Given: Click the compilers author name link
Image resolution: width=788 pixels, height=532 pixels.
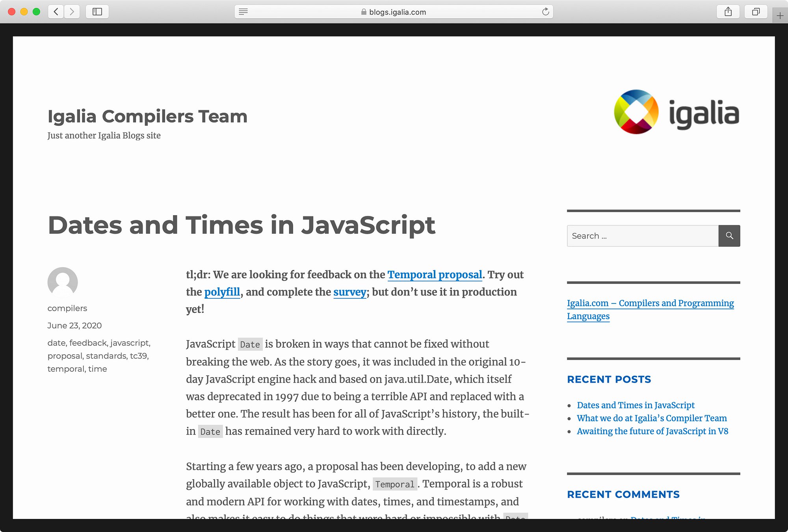Looking at the screenshot, I should click(x=67, y=308).
